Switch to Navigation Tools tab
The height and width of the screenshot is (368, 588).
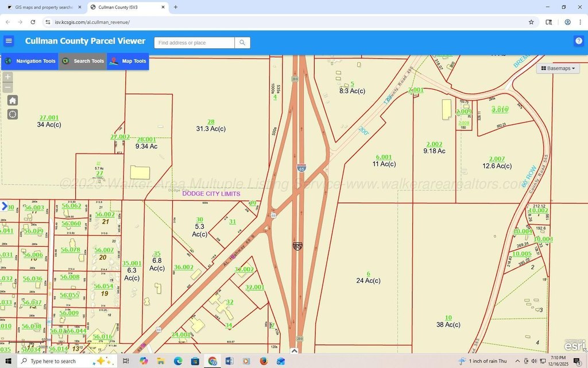(30, 61)
